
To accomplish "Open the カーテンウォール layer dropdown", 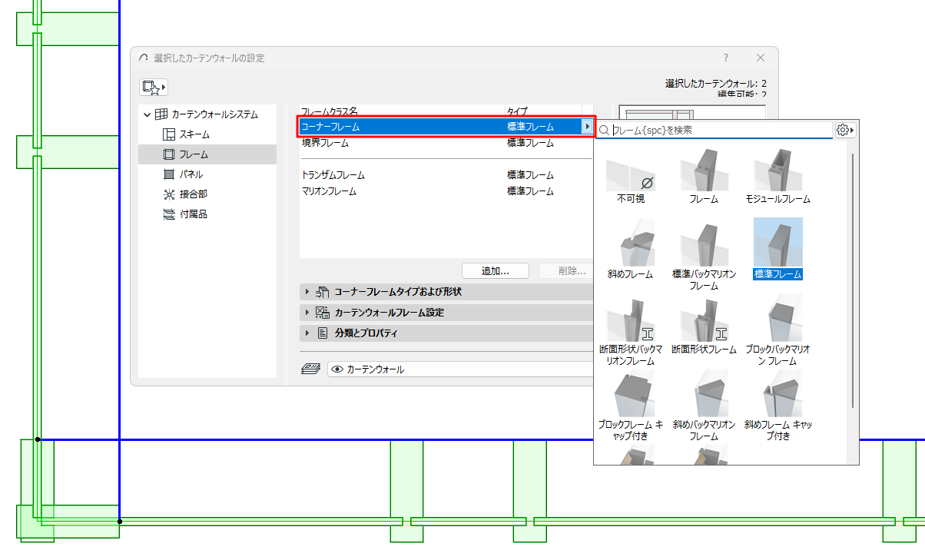I will pos(460,369).
